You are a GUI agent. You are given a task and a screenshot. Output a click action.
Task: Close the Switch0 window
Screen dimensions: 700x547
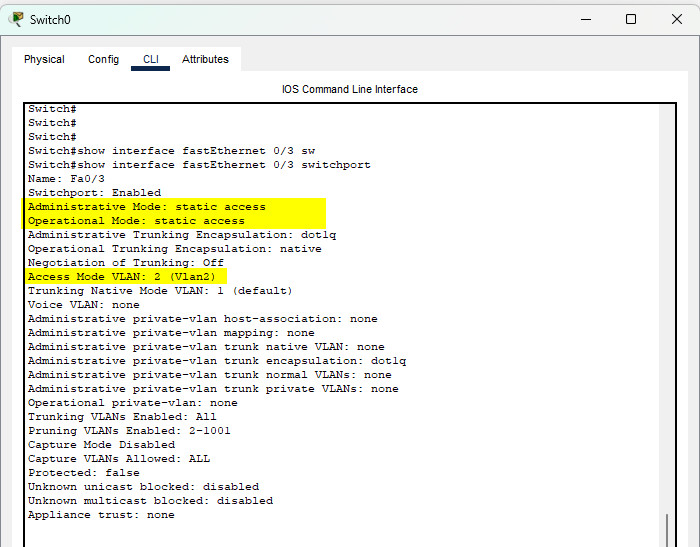pyautogui.click(x=676, y=19)
